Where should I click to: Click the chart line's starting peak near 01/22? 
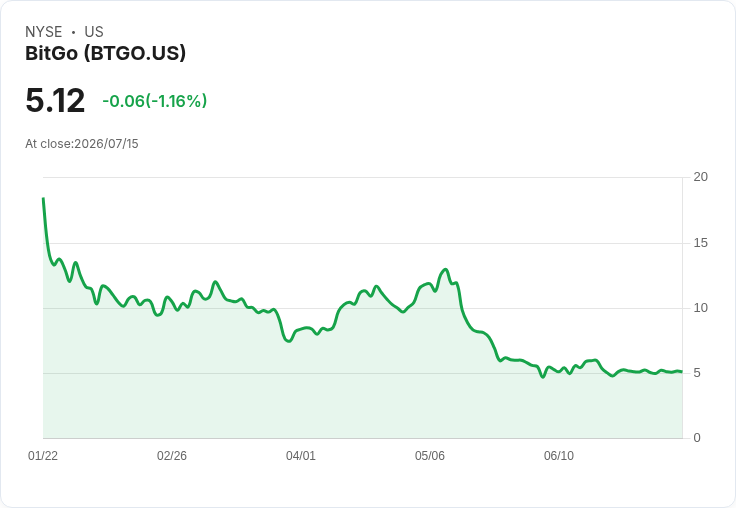click(44, 199)
